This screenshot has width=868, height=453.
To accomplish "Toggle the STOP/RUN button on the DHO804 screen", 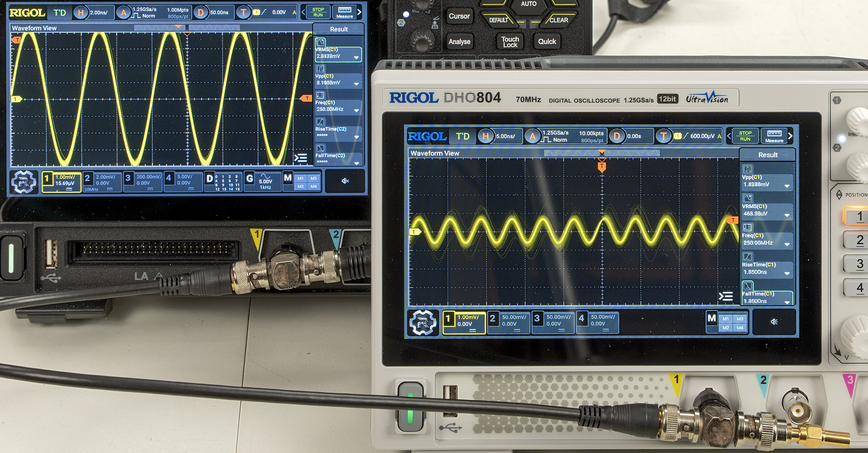I will pos(745,136).
